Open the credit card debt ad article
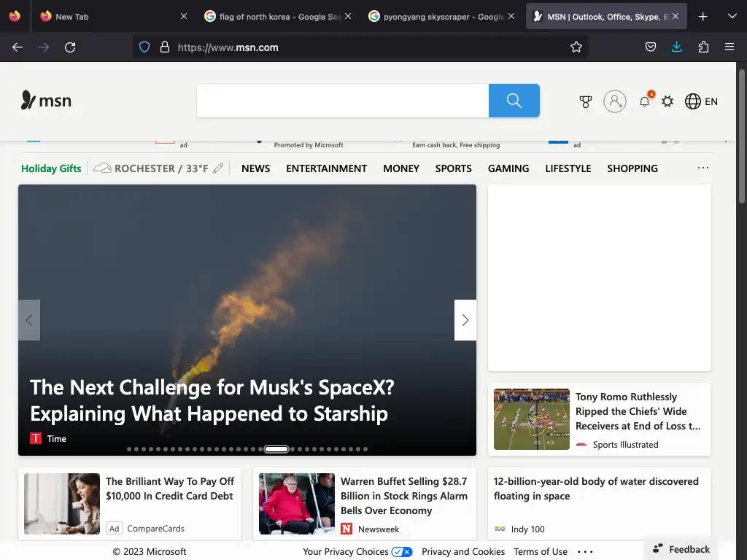 pyautogui.click(x=170, y=489)
